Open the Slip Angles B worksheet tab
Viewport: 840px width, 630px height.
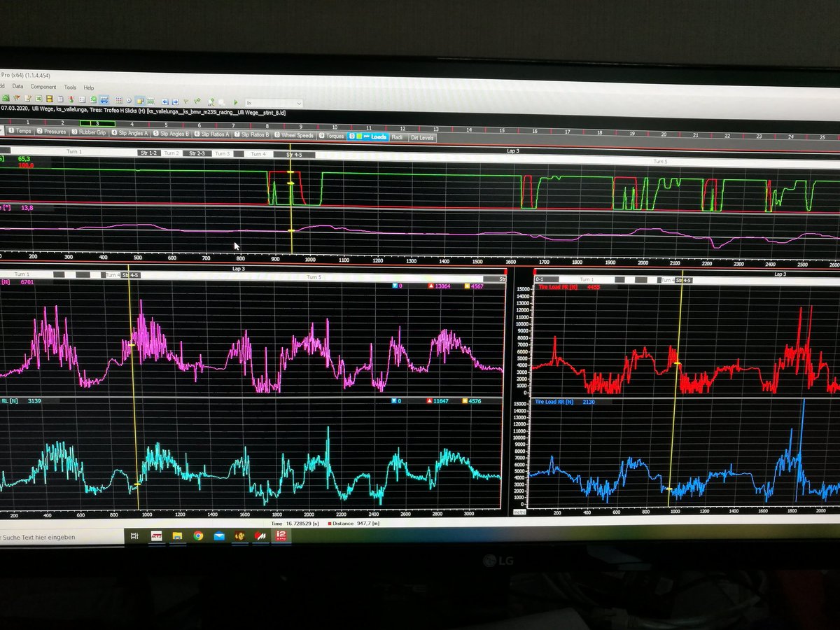[x=171, y=133]
